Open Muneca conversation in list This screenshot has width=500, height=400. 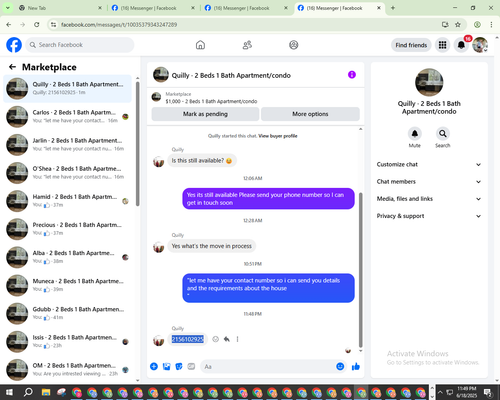pyautogui.click(x=67, y=285)
